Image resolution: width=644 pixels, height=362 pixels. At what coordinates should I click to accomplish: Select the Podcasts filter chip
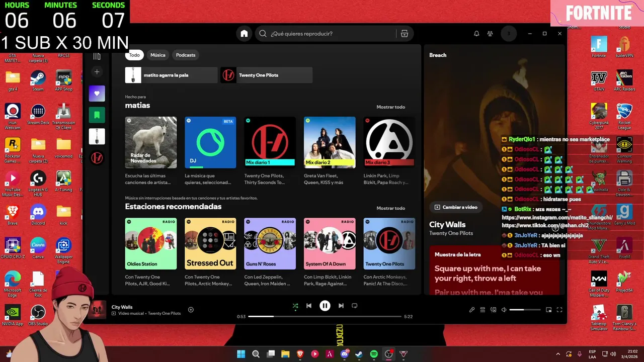coord(186,55)
